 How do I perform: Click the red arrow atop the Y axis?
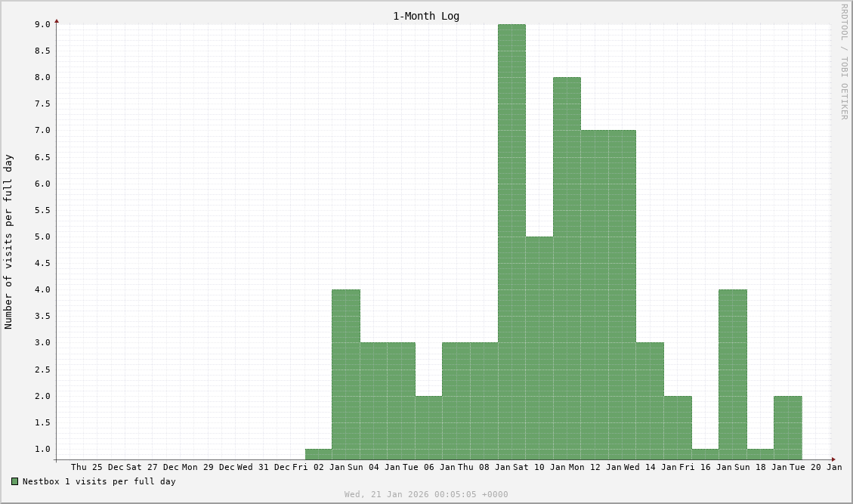pyautogui.click(x=57, y=21)
